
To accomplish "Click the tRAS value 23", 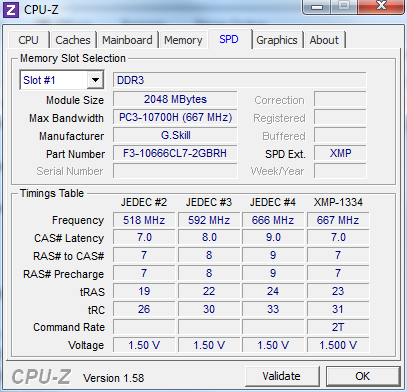I will [x=338, y=291].
